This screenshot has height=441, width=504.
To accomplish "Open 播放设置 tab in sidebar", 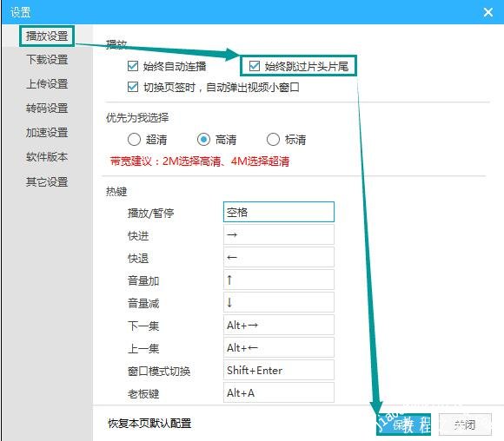I will pyautogui.click(x=47, y=36).
